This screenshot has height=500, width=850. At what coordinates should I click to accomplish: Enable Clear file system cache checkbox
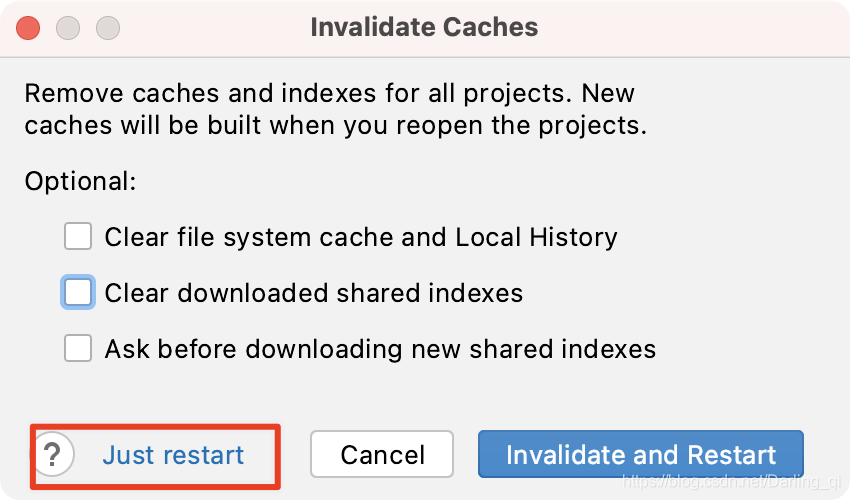[x=78, y=237]
